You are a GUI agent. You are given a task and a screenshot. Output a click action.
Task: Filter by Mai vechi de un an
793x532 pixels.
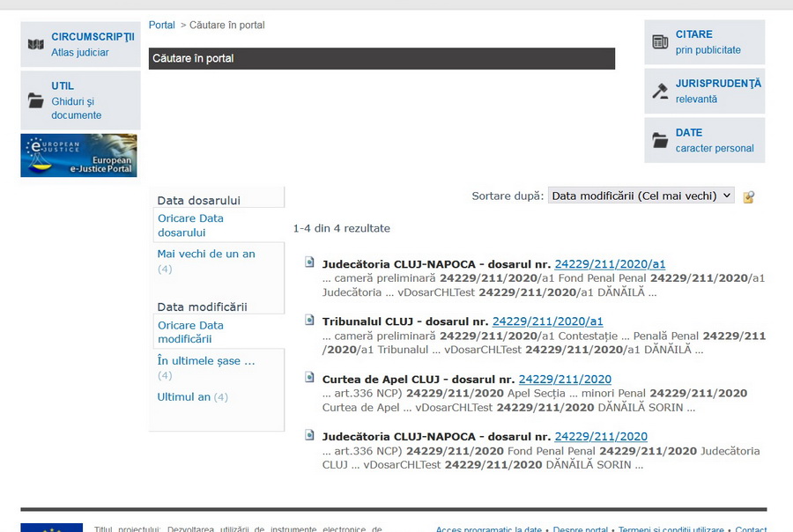206,254
